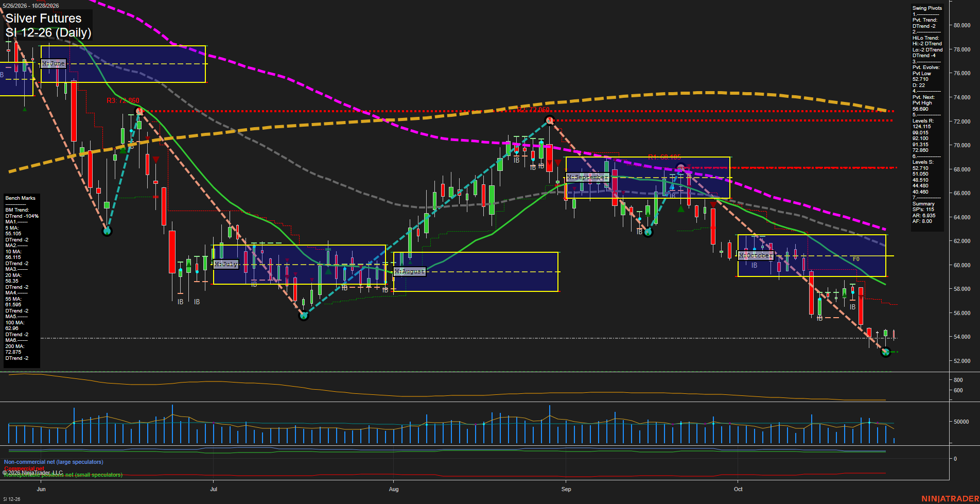Click the M:August monthly range label
The height and width of the screenshot is (504, 980).
pyautogui.click(x=410, y=271)
